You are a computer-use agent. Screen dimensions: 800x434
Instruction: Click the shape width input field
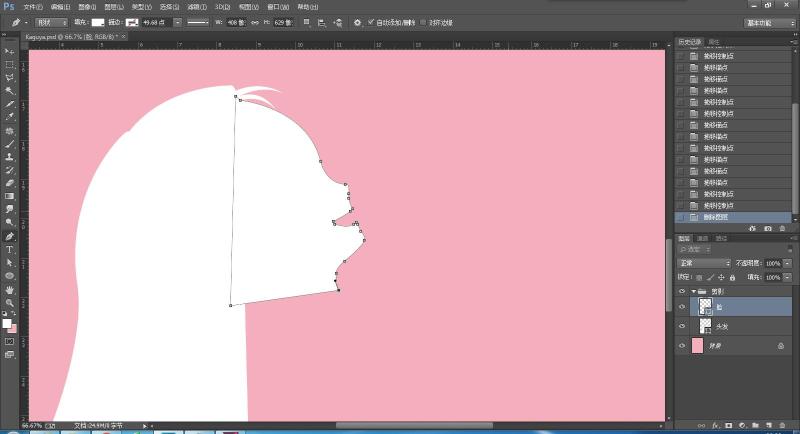click(x=236, y=22)
